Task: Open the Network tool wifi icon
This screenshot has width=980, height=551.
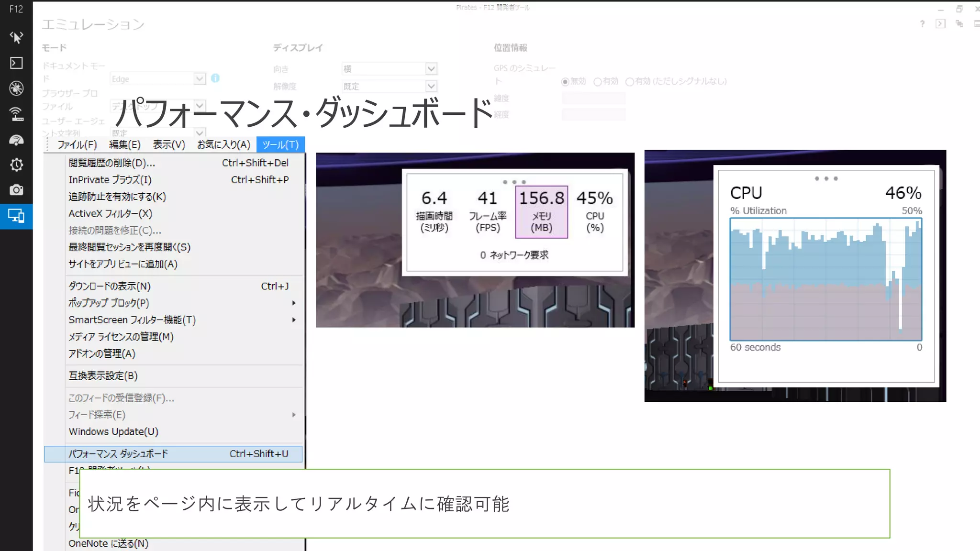Action: [x=16, y=114]
